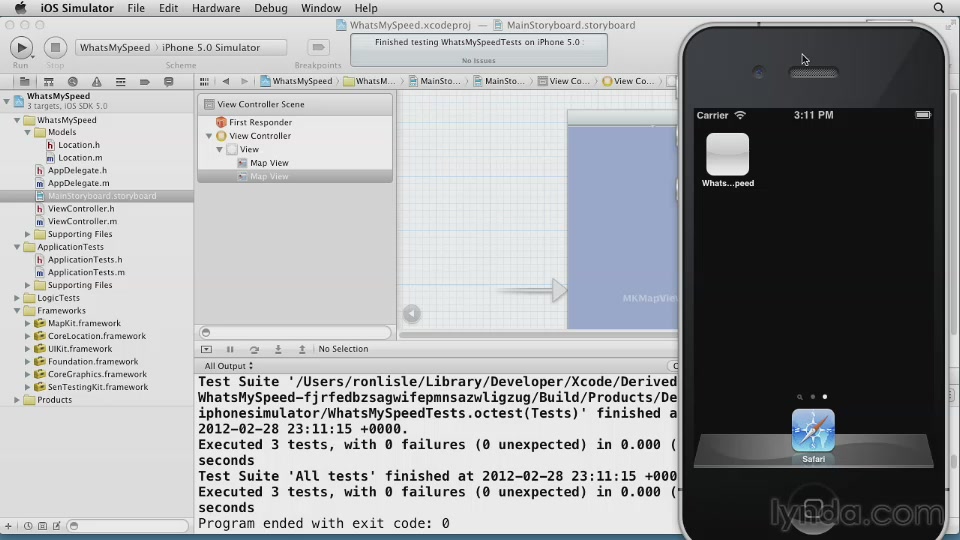Viewport: 960px width, 540px height.
Task: Toggle the Breakpoints button
Action: [x=318, y=47]
